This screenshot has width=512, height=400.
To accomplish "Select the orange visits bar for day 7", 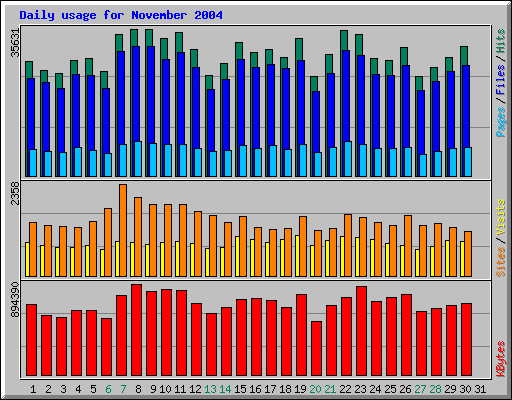I will coord(123,230).
